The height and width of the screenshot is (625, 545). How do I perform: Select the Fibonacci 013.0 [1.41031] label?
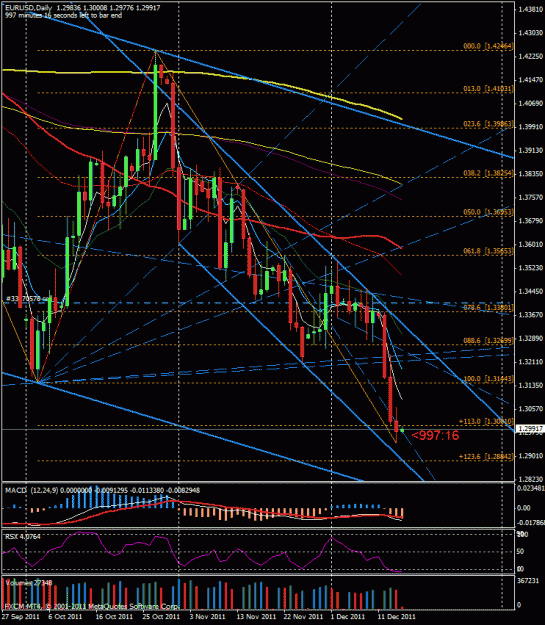pos(488,88)
